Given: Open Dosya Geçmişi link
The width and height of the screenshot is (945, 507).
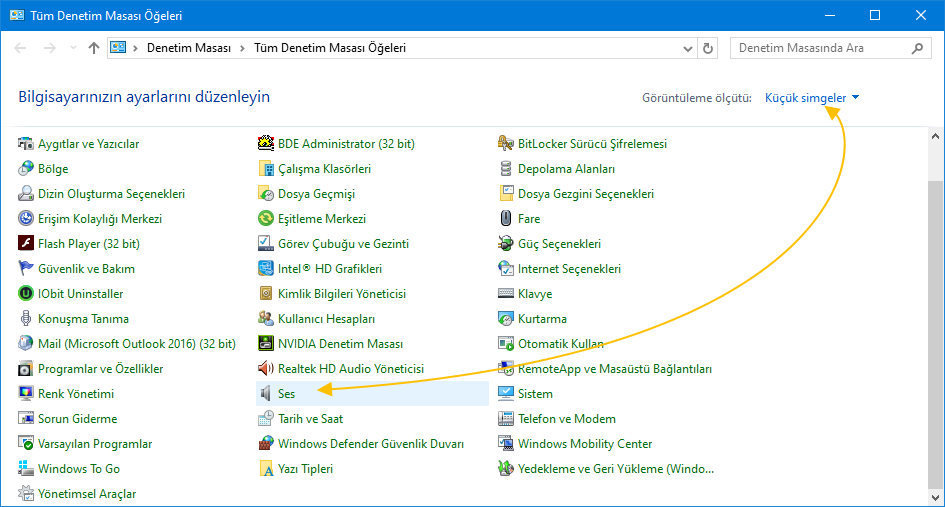Looking at the screenshot, I should click(x=316, y=194).
